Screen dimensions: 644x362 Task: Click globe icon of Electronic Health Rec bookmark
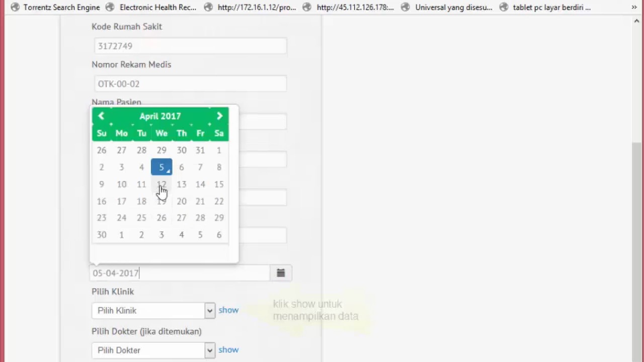click(111, 8)
